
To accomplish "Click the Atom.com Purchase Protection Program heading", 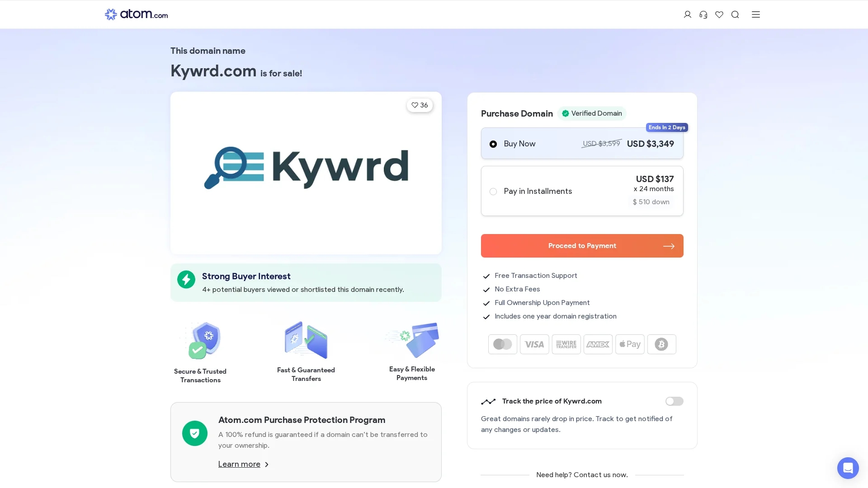I will pos(302,420).
